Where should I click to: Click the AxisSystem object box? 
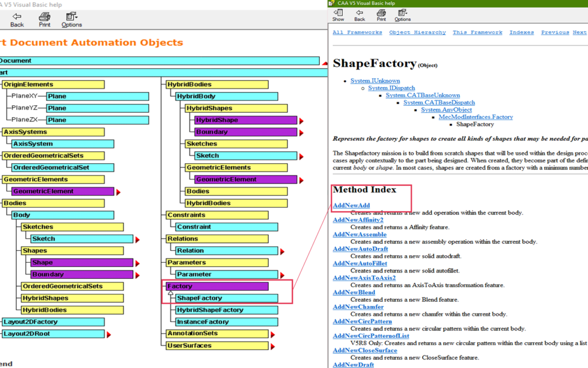click(x=63, y=144)
